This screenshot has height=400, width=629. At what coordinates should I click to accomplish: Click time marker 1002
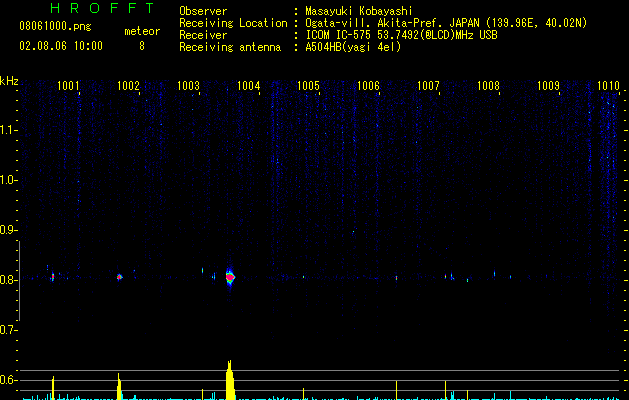tap(128, 85)
